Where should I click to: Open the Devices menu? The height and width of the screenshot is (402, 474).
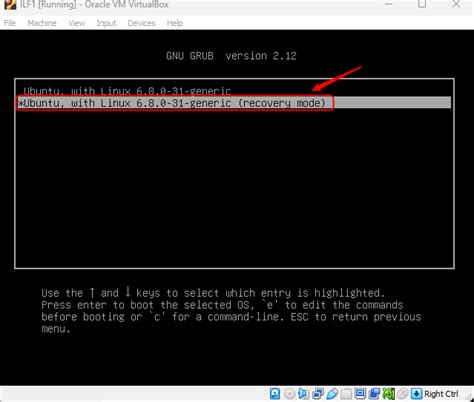point(141,23)
